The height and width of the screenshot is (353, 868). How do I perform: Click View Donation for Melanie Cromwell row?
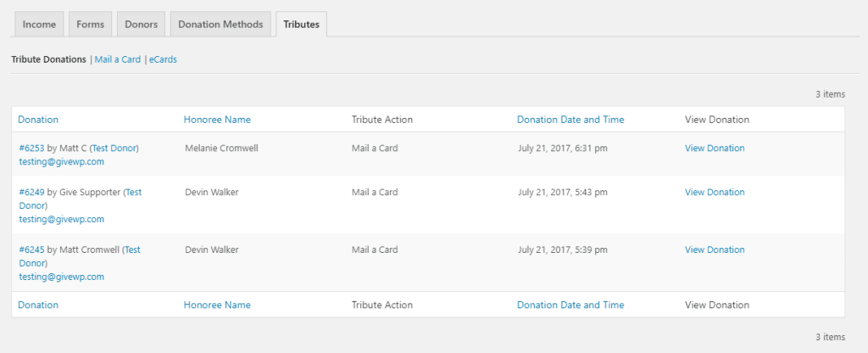tap(715, 148)
